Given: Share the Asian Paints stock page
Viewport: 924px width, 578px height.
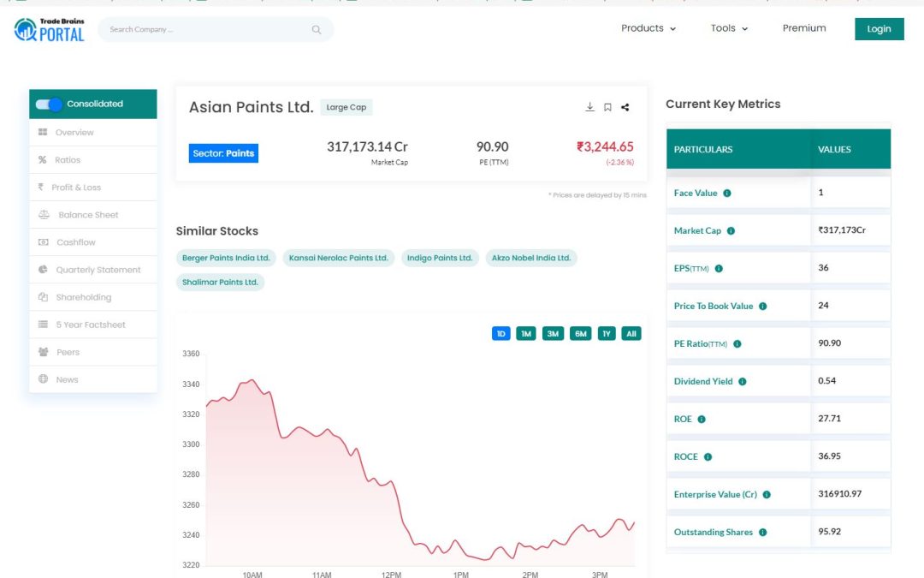Looking at the screenshot, I should [x=625, y=107].
